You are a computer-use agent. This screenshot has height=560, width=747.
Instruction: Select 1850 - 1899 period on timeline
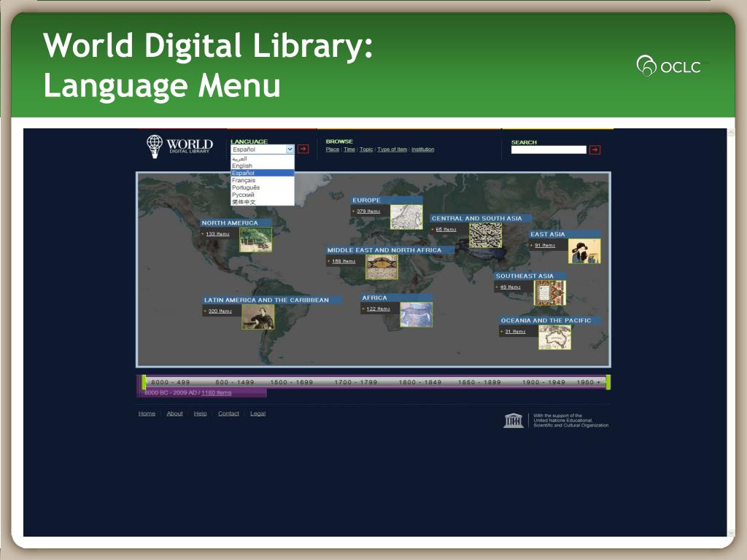tap(479, 382)
